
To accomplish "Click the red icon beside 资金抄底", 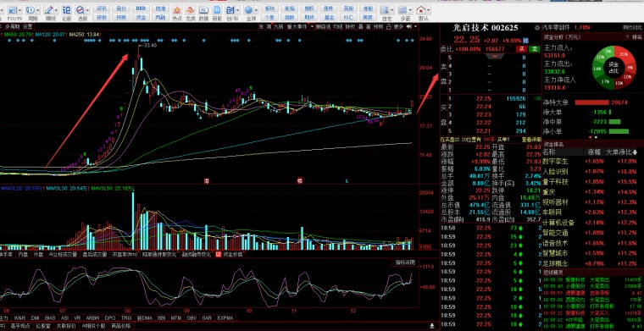I will [x=219, y=254].
